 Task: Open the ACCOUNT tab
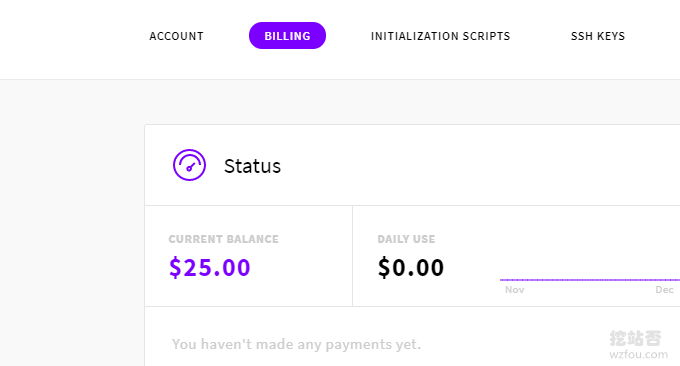[176, 36]
